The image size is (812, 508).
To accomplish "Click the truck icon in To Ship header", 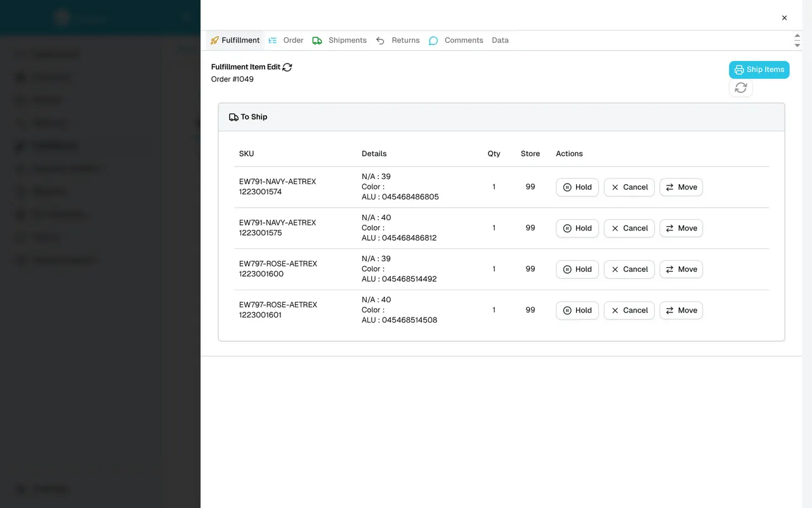I will coord(233,117).
